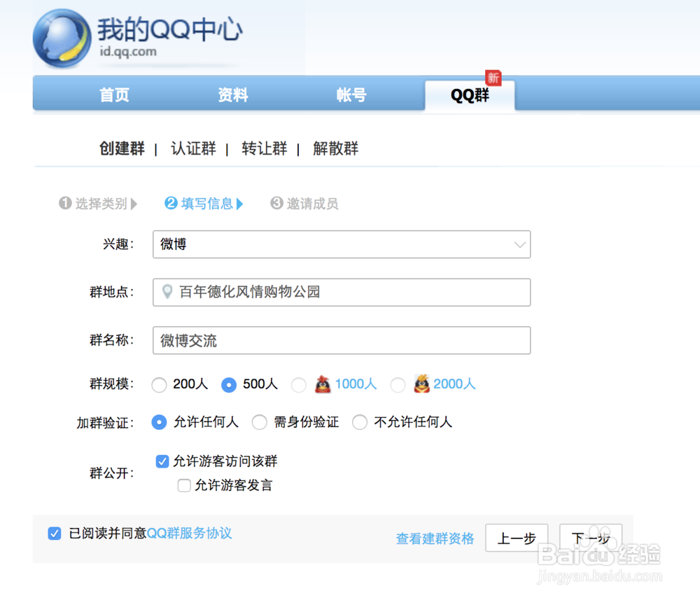Select the 解散群 submenu item

tap(336, 148)
